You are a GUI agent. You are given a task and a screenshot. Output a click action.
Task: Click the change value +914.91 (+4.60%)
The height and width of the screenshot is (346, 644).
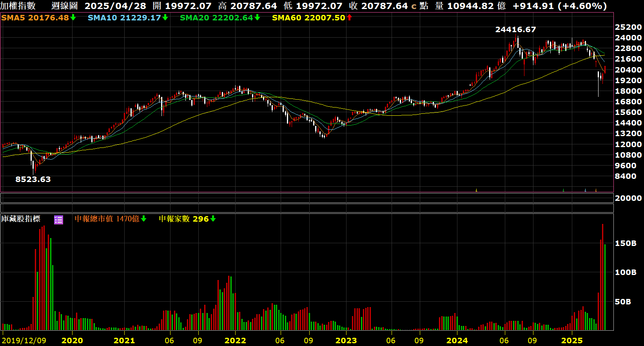560,6
